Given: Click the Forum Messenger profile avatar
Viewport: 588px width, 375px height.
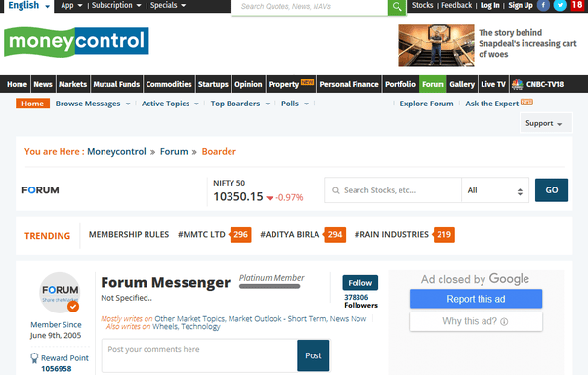Looking at the screenshot, I should [60, 293].
